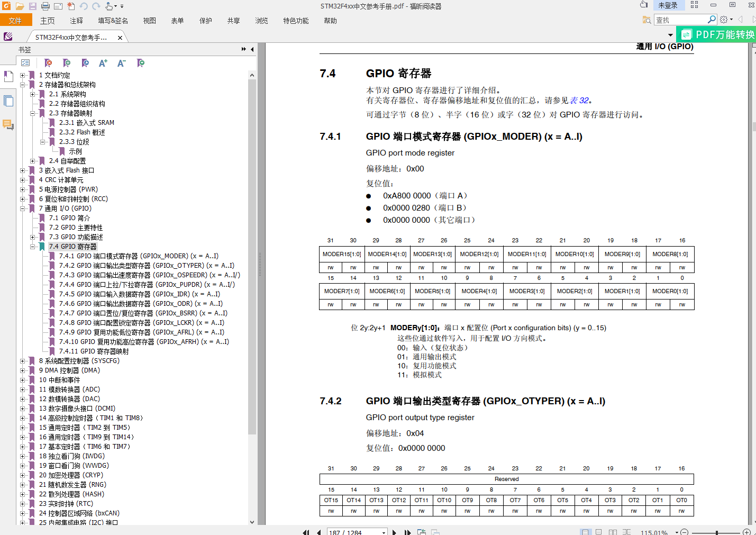Open the document tab list dropdown arrow

pos(670,35)
